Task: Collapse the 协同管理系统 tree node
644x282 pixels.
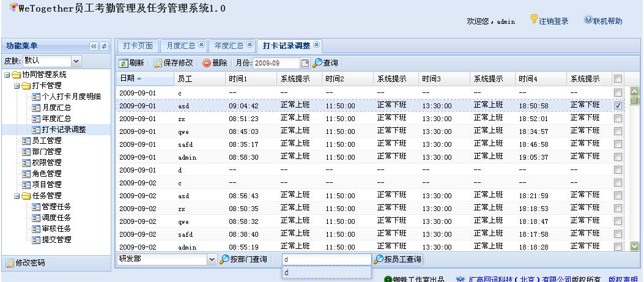Action: click(7, 75)
